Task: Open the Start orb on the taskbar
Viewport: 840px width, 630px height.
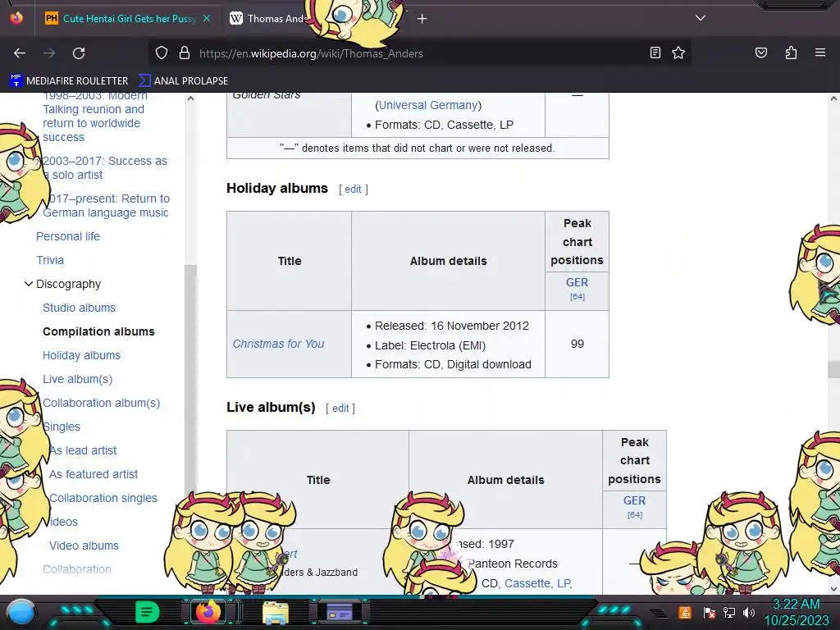Action: [x=21, y=612]
